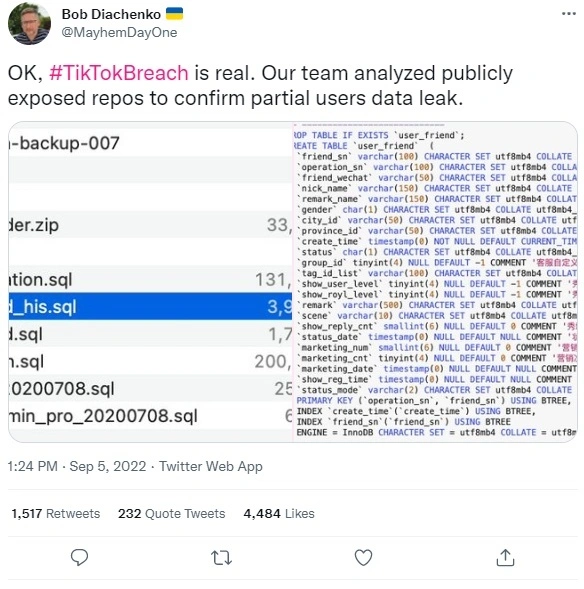Screen dimensions: 584x589
Task: Like the tweet with heart icon
Action: (364, 557)
